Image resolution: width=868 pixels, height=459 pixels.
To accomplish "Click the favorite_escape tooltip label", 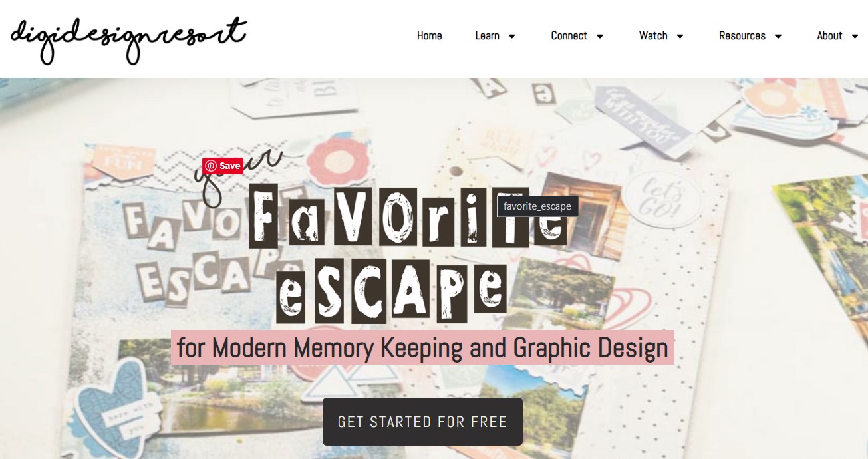I will pyautogui.click(x=537, y=206).
